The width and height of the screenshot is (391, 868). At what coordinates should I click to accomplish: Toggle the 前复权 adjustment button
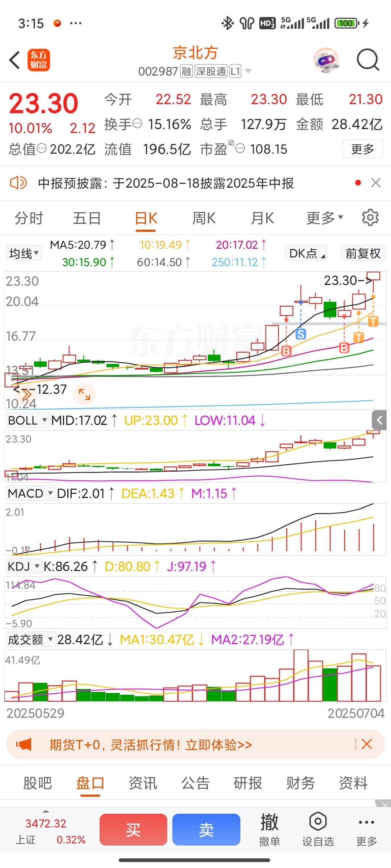pyautogui.click(x=363, y=253)
